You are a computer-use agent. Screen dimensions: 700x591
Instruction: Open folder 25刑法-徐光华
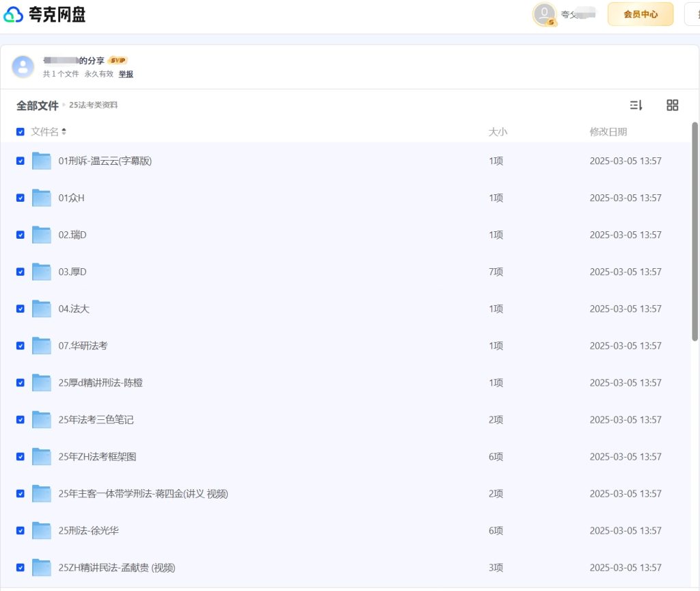(x=88, y=531)
